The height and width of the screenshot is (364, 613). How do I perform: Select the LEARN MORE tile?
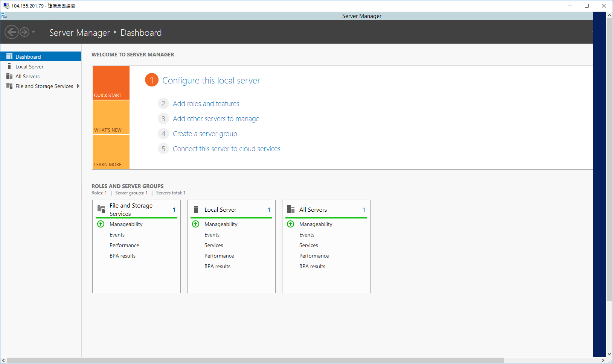[111, 152]
